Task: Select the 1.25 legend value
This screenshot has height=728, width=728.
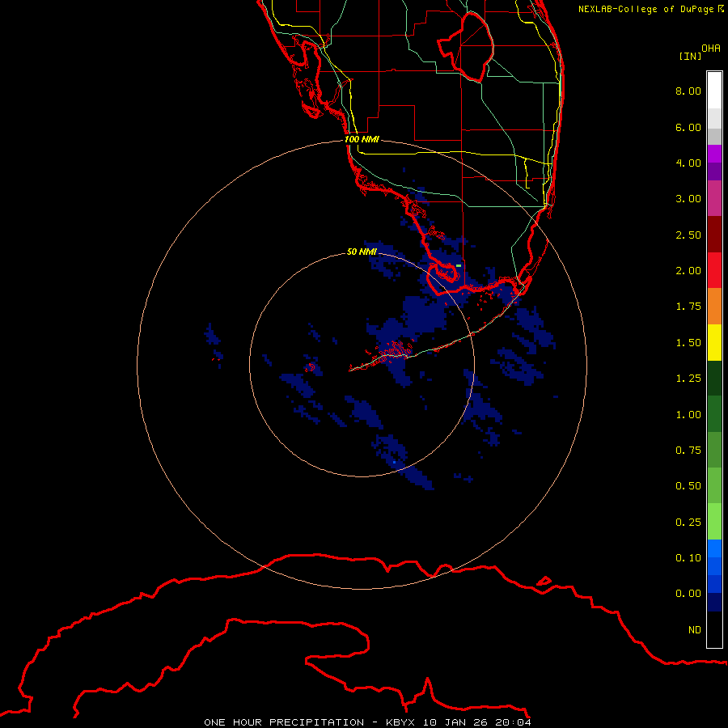Action: tap(688, 379)
